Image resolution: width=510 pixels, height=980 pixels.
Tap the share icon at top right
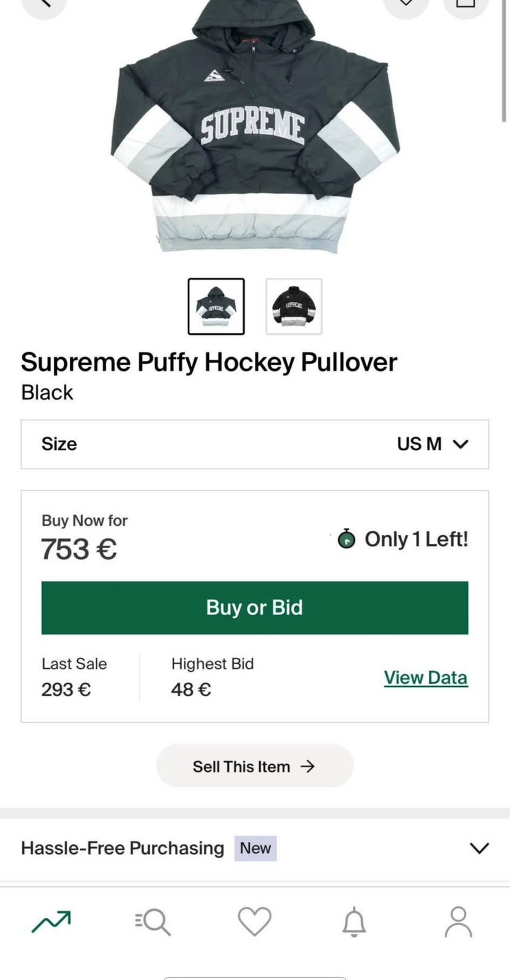pos(465,4)
